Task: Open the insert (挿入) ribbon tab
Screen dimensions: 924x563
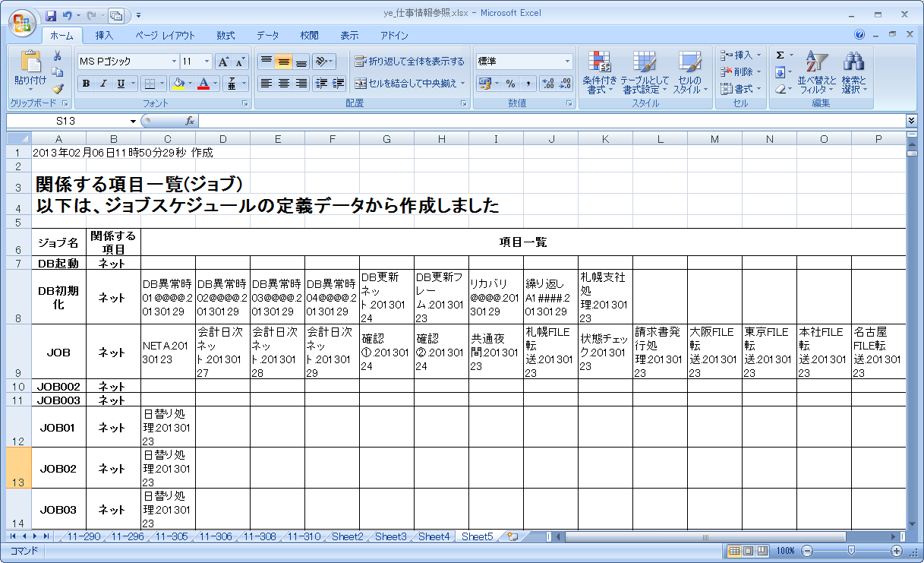Action: pos(104,36)
